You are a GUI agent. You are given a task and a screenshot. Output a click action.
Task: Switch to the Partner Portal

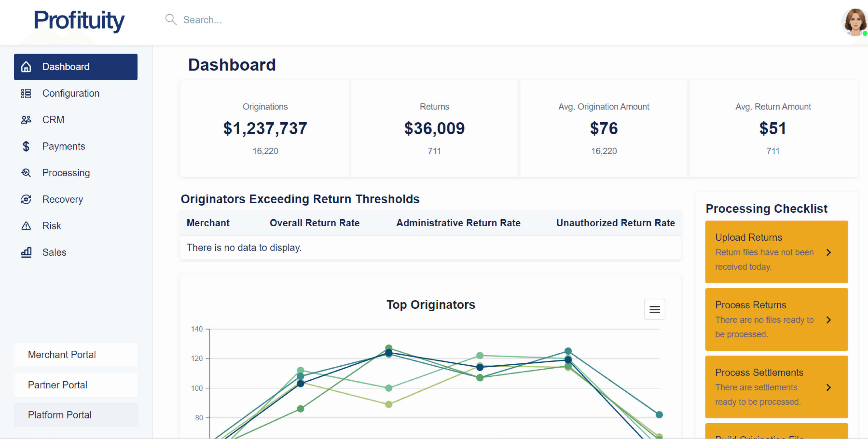[75, 385]
